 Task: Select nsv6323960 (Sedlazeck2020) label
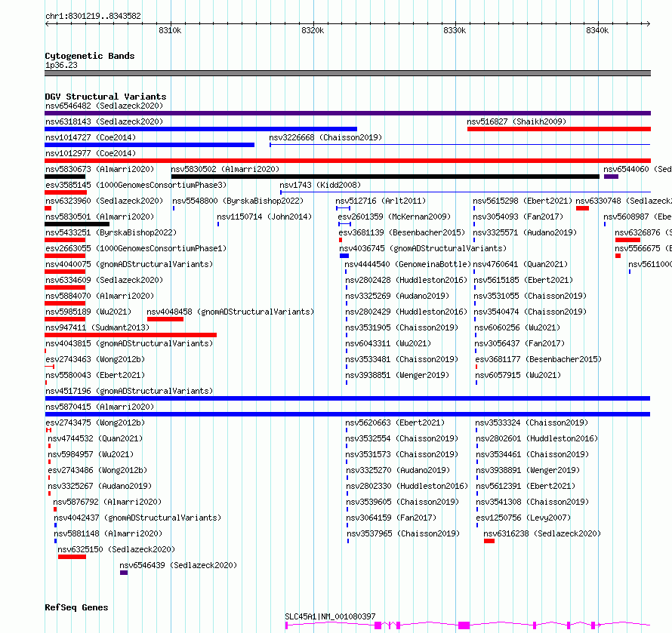(104, 201)
